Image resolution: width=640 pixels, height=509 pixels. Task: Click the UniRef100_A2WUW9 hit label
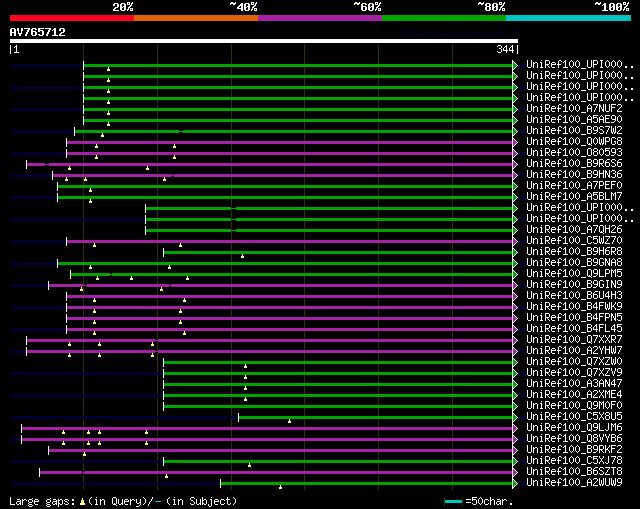pyautogui.click(x=574, y=482)
